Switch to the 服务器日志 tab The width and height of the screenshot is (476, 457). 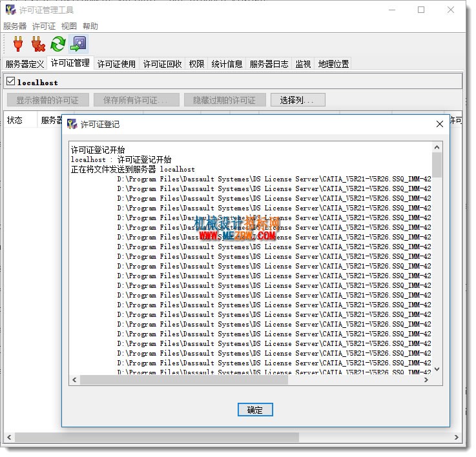[269, 65]
